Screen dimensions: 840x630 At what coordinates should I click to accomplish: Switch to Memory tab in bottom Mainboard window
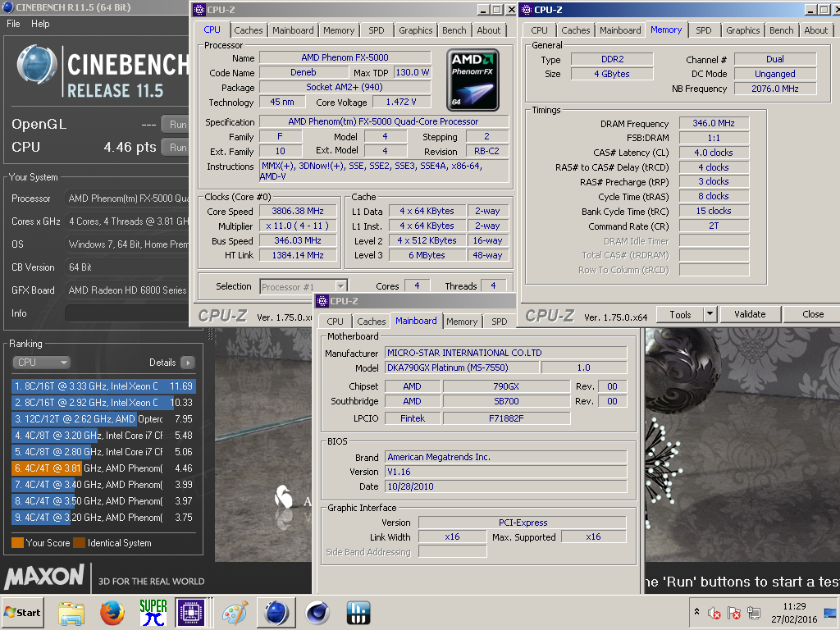coord(461,322)
